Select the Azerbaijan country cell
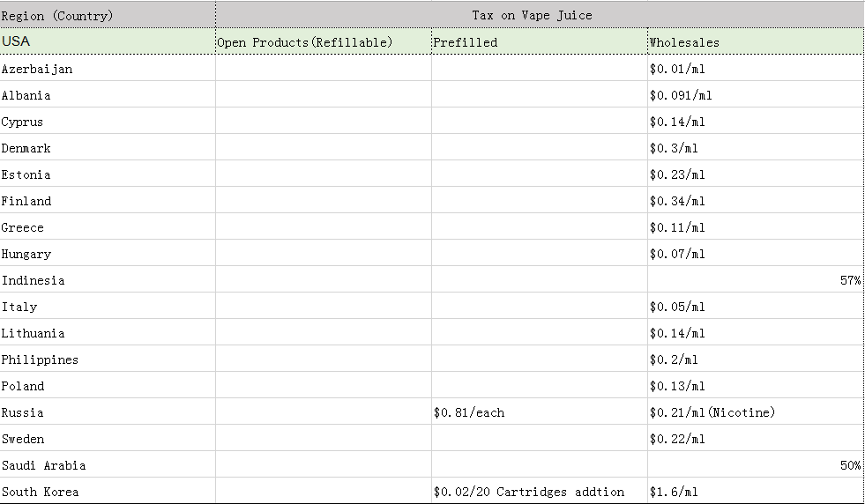Viewport: 865px width, 504px height. point(108,69)
